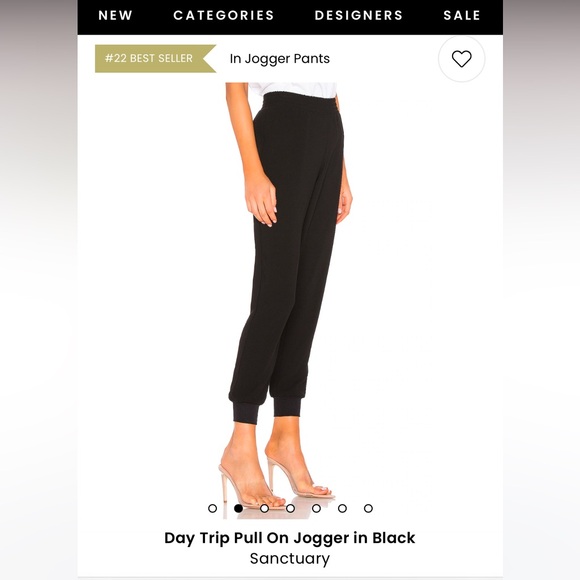Click the #22 BEST SELLER badge
This screenshot has width=580, height=580.
[x=155, y=58]
